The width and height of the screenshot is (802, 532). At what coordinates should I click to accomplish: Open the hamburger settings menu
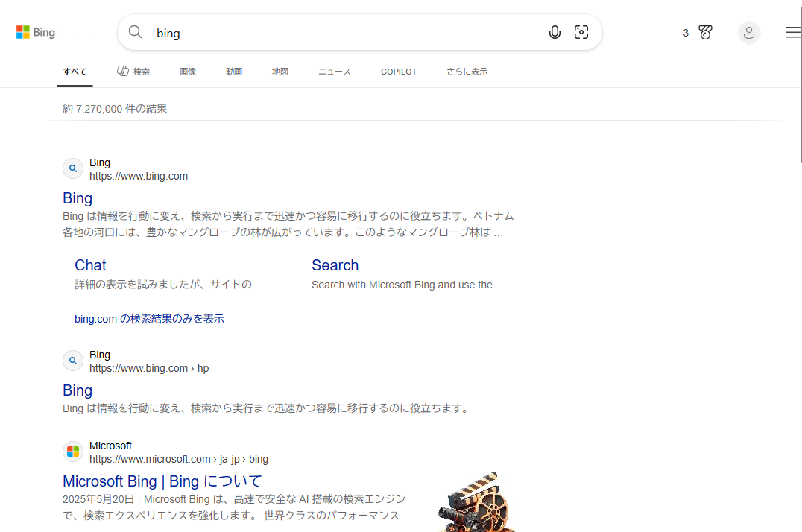[x=792, y=32]
